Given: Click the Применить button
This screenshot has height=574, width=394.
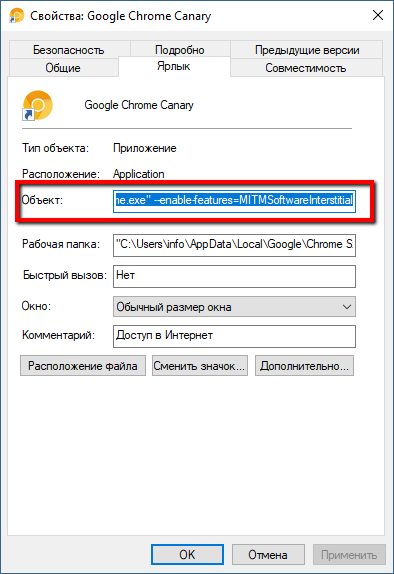Looking at the screenshot, I should tap(349, 554).
